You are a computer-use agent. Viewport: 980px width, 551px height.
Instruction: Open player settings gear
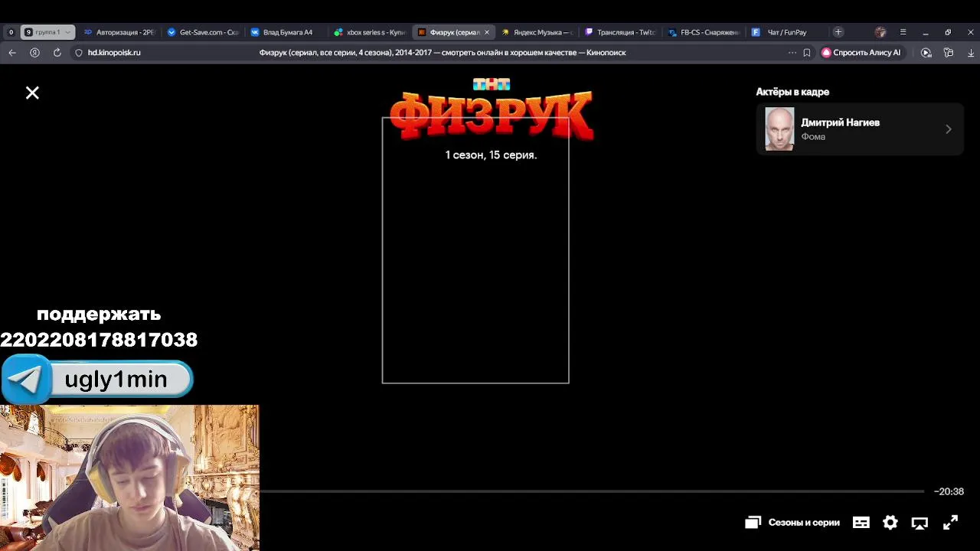coord(890,523)
